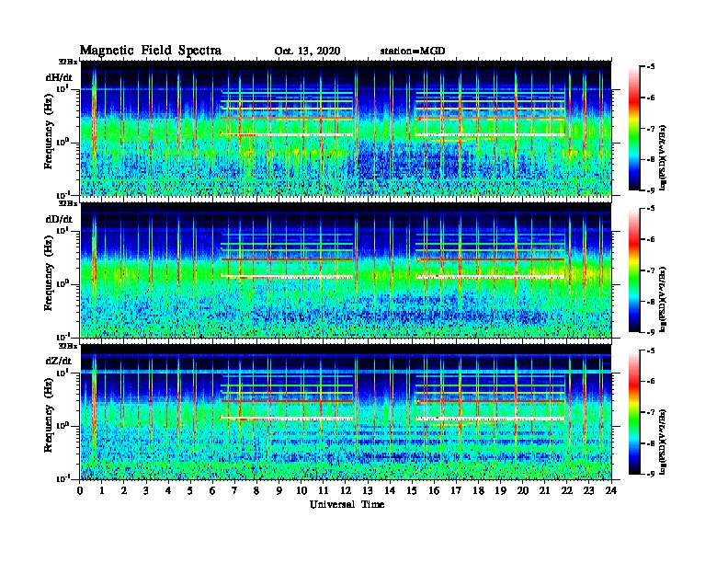The height and width of the screenshot is (563, 728).
Task: Click the hour 6 tick label
Action: tap(212, 490)
